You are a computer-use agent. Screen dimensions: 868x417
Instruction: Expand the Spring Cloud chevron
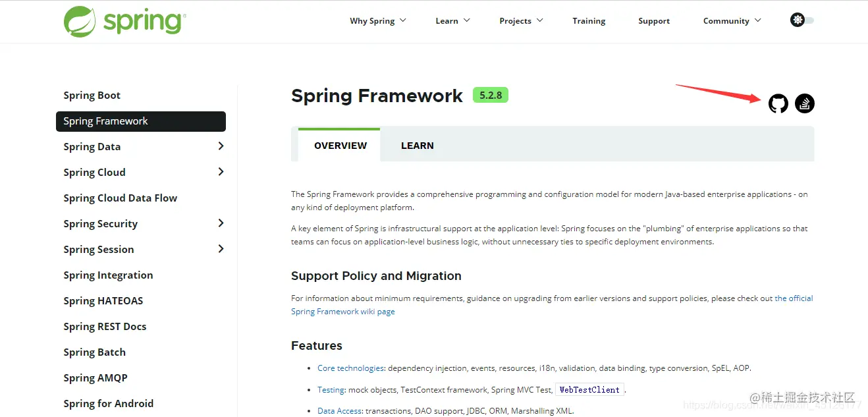pos(221,172)
